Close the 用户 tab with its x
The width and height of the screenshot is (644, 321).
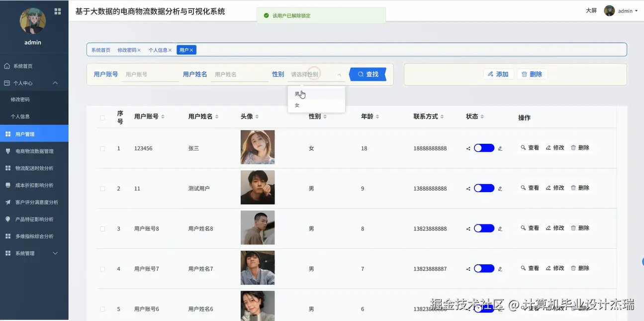[x=191, y=50]
